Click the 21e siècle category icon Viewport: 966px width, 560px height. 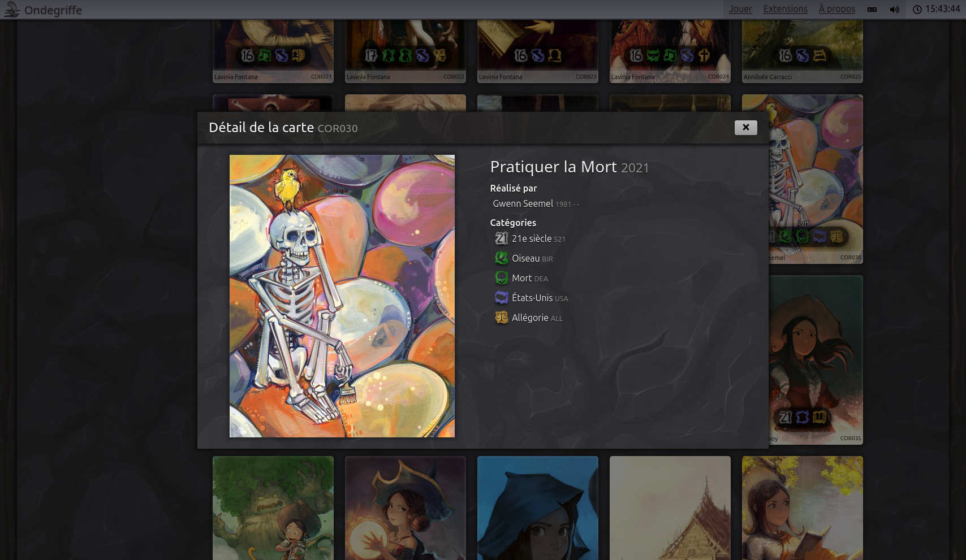(501, 238)
